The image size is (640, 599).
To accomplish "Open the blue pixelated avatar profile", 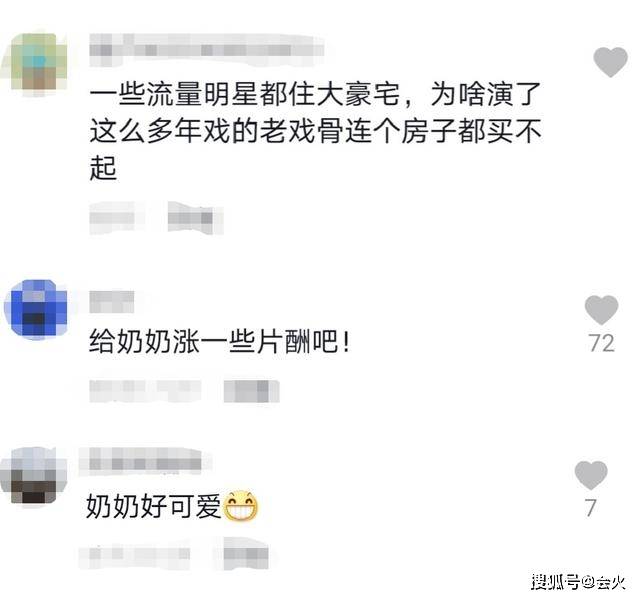I will 36,309.
